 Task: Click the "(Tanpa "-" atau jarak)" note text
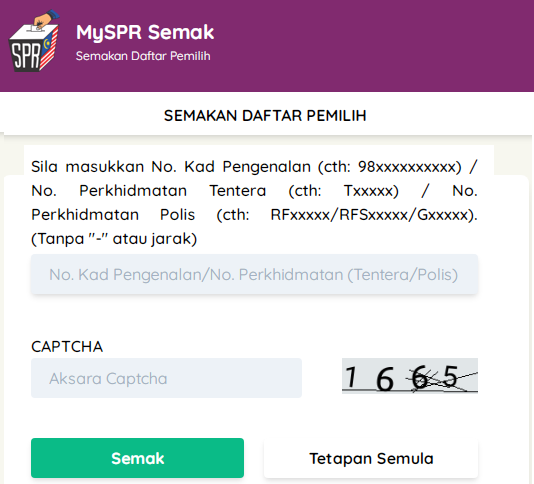click(114, 238)
